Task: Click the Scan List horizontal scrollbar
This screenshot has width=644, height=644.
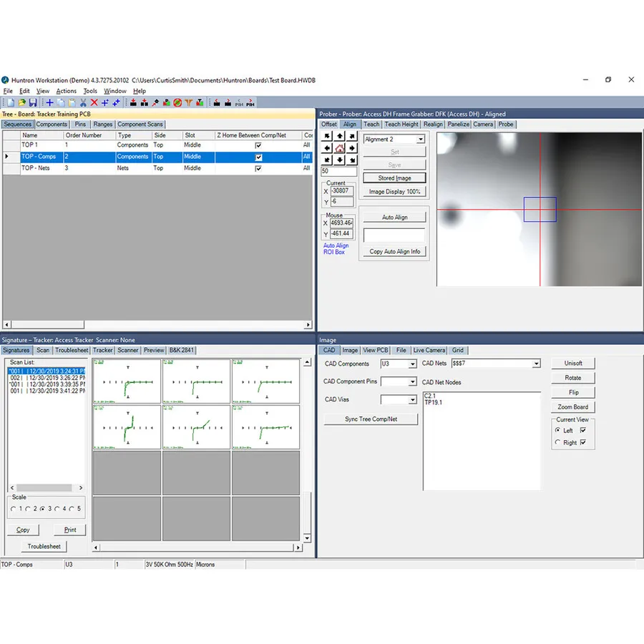Action: (47, 487)
